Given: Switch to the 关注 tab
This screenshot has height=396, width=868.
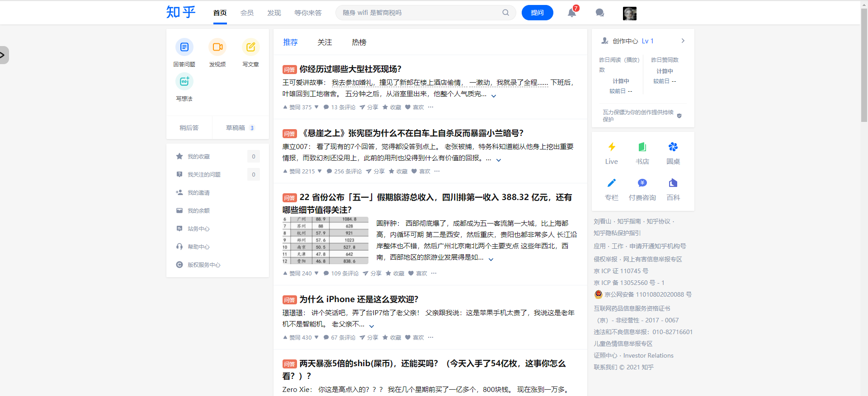Looking at the screenshot, I should [x=325, y=42].
